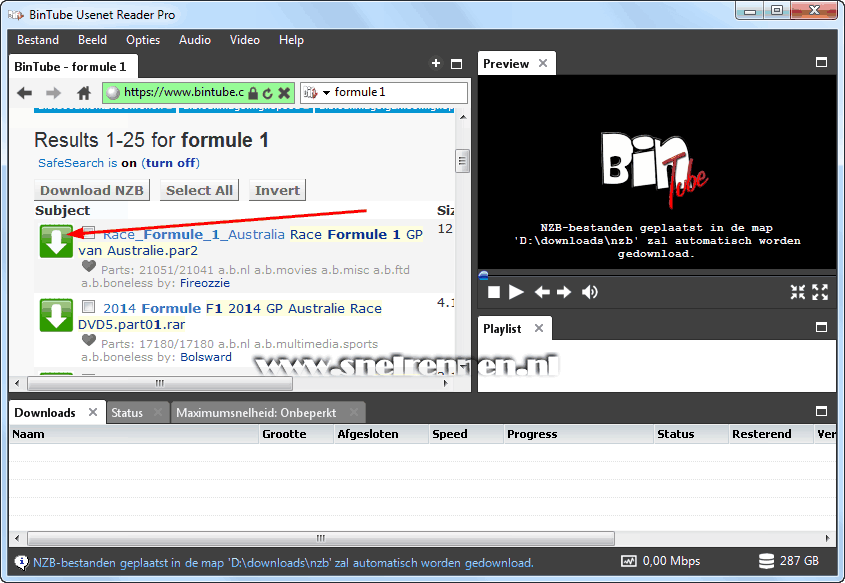The height and width of the screenshot is (583, 845).
Task: Go forward in the BinTube browser
Action: (53, 93)
